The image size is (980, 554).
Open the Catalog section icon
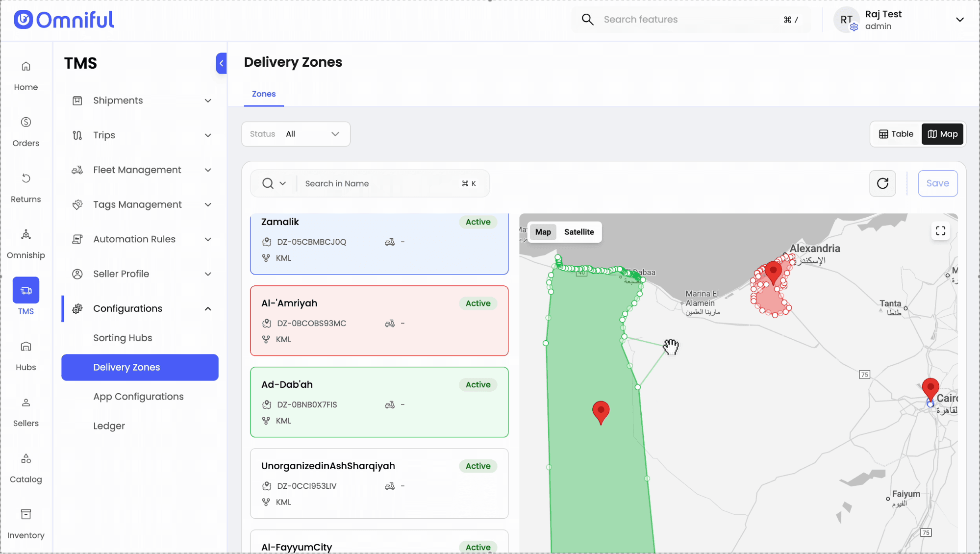click(26, 468)
